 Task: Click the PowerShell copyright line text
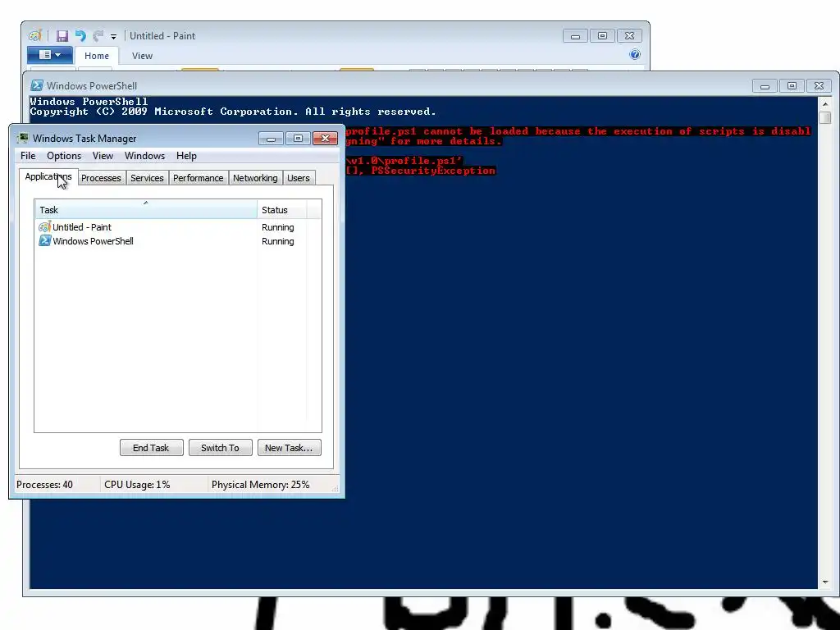[232, 112]
